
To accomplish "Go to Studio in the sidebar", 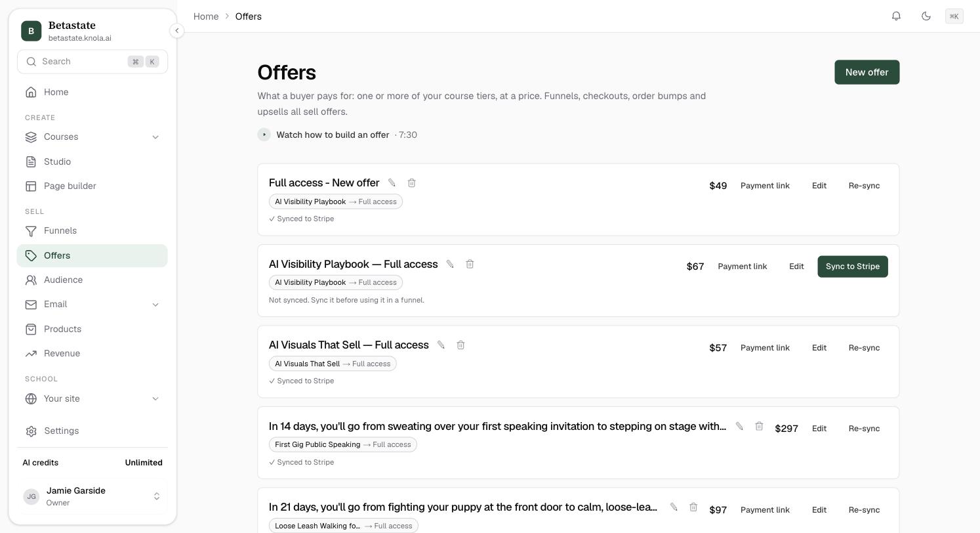I will coord(92,161).
